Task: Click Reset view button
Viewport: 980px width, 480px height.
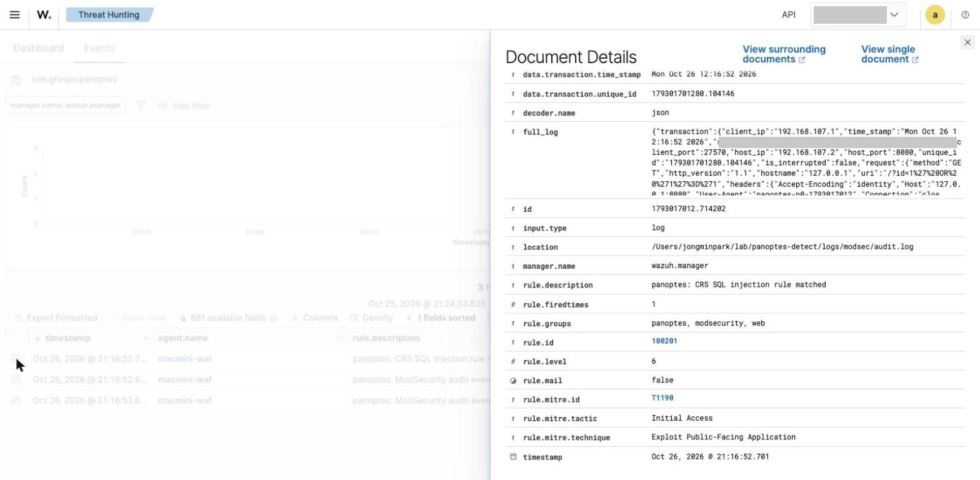Action: click(137, 318)
